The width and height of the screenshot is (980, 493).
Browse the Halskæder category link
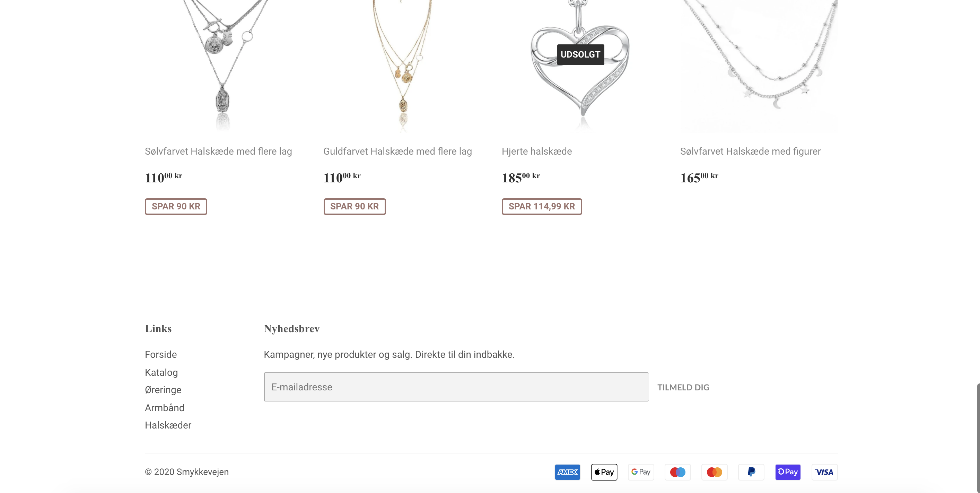pyautogui.click(x=168, y=425)
